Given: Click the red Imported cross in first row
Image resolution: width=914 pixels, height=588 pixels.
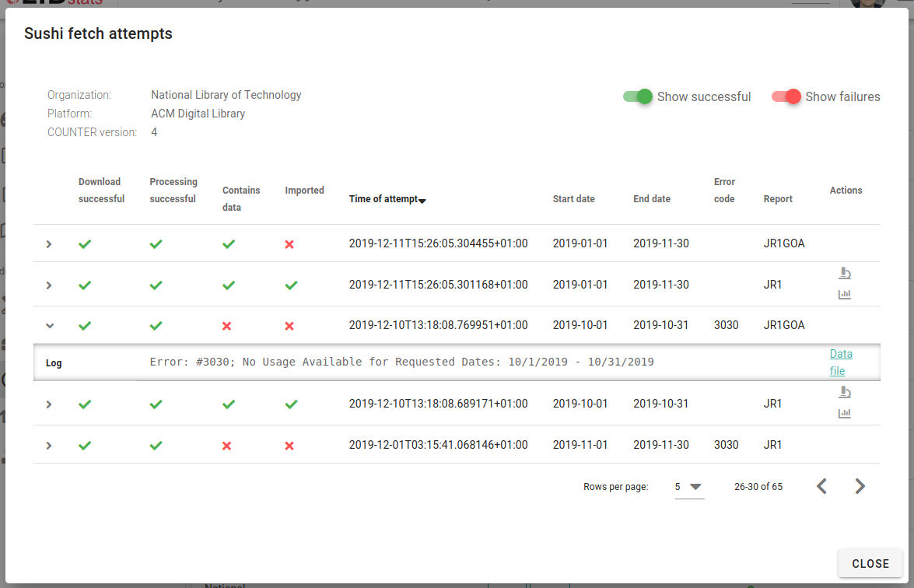Looking at the screenshot, I should (x=289, y=244).
